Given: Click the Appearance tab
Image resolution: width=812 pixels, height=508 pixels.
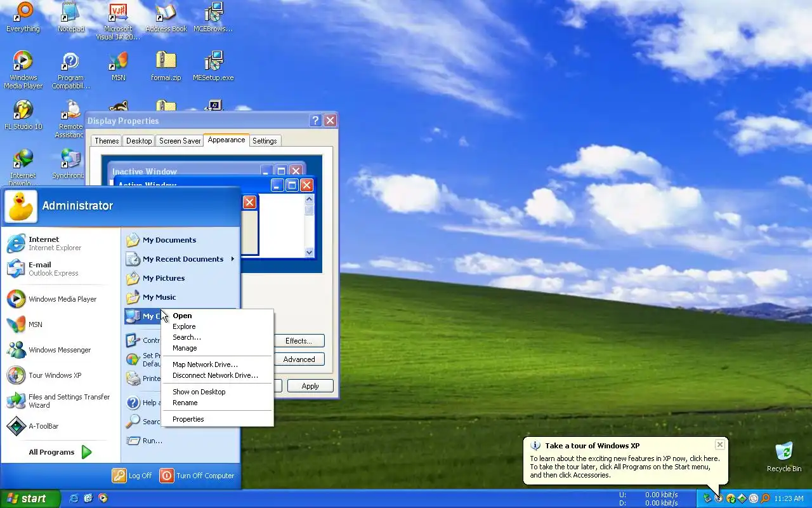Looking at the screenshot, I should [226, 140].
